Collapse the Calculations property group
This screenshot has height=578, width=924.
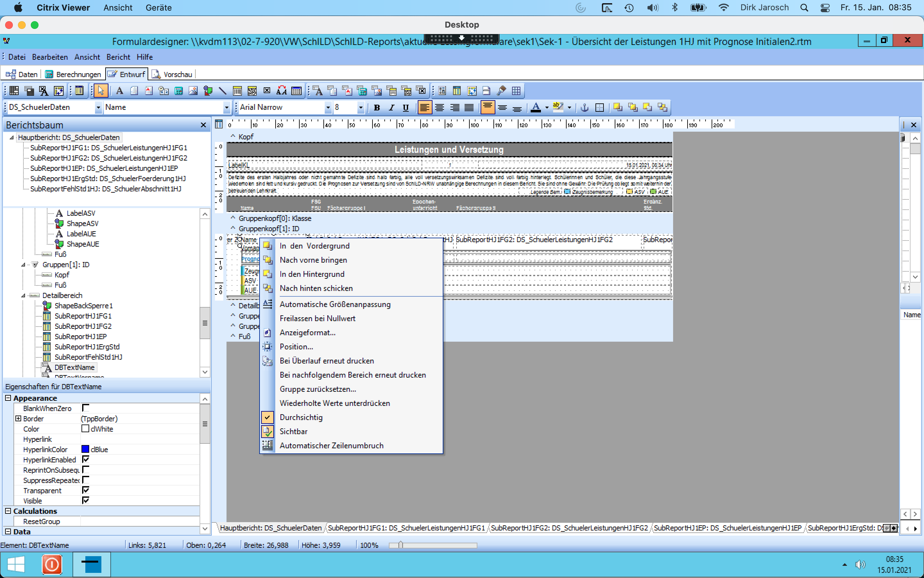[x=8, y=511]
